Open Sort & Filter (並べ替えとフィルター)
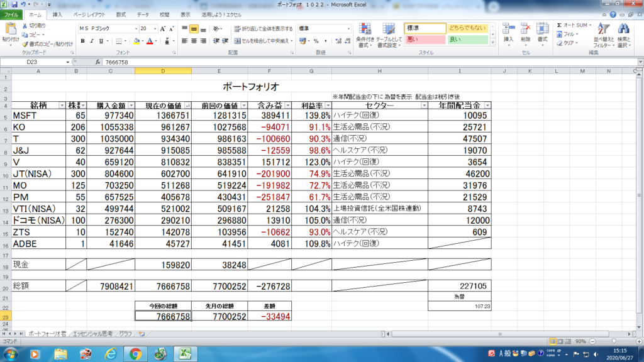Screen dimensions: 644x362 (604, 35)
